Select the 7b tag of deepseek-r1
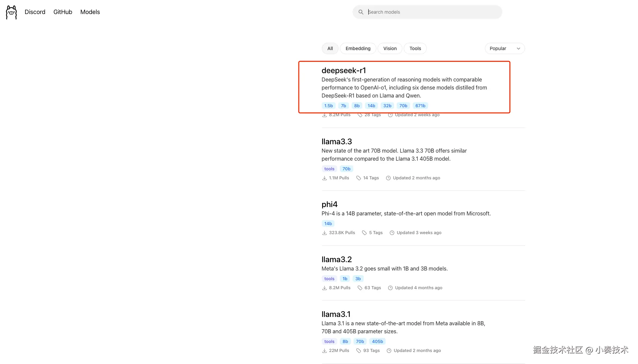The image size is (638, 364). [x=344, y=106]
